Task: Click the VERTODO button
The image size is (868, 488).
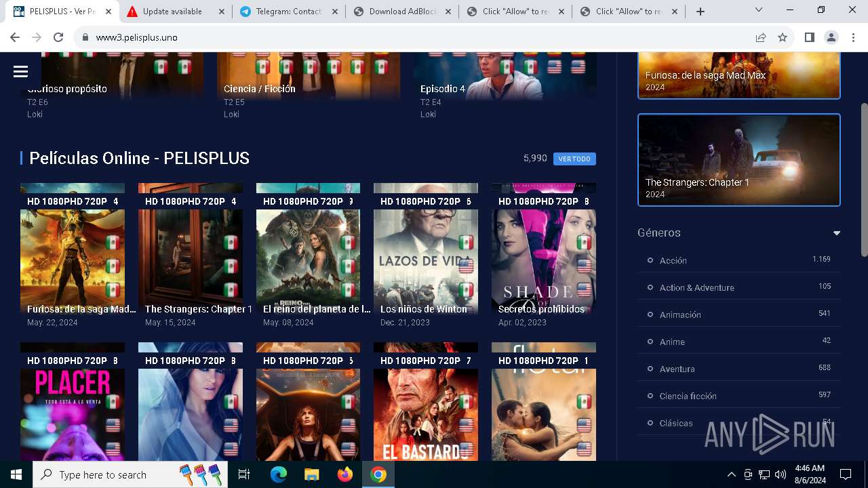Action: (x=574, y=159)
